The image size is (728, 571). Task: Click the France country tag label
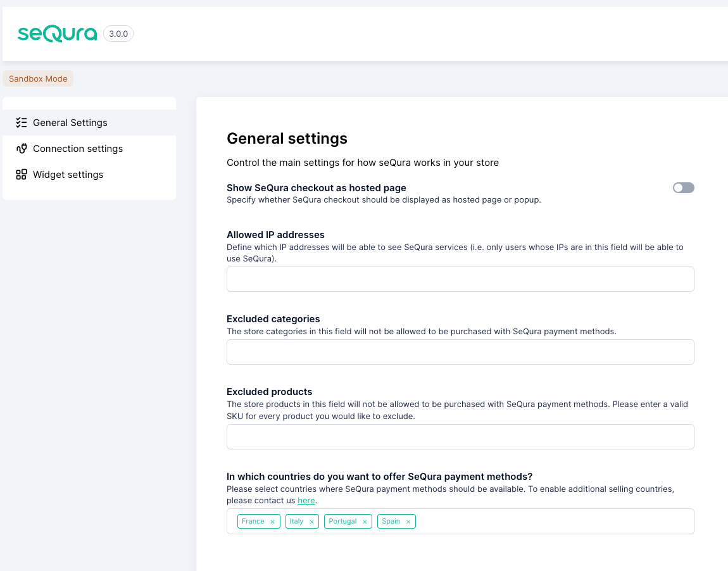253,522
